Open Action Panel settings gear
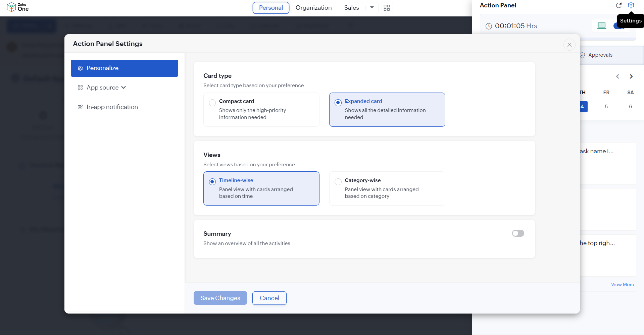This screenshot has height=335, width=644. tap(631, 5)
